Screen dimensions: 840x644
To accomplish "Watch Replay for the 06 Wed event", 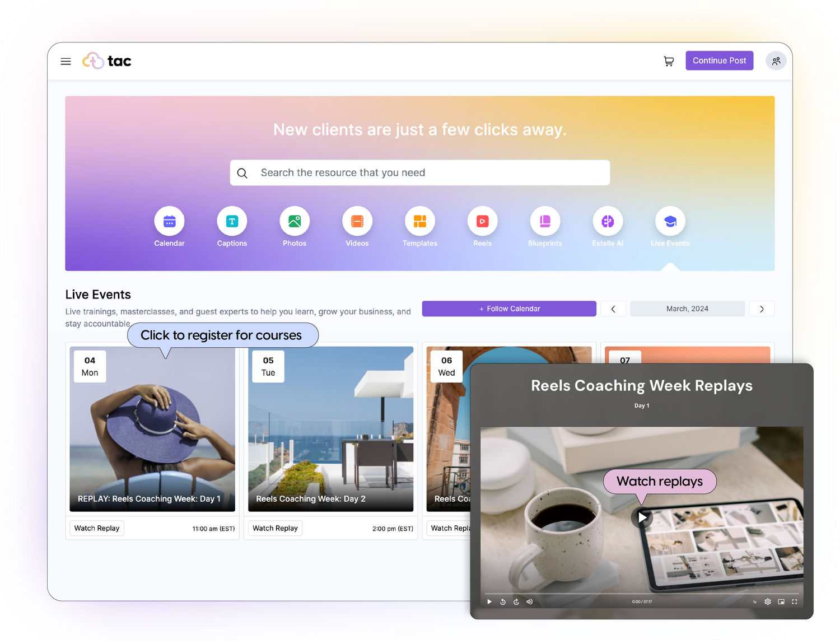I will (x=449, y=528).
